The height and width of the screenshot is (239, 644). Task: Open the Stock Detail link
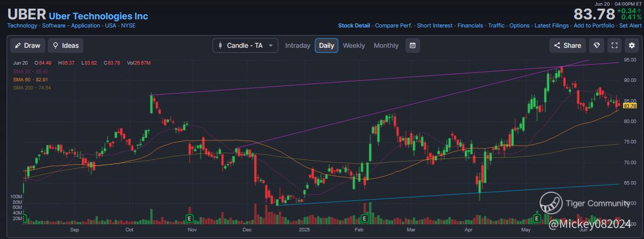(x=354, y=25)
